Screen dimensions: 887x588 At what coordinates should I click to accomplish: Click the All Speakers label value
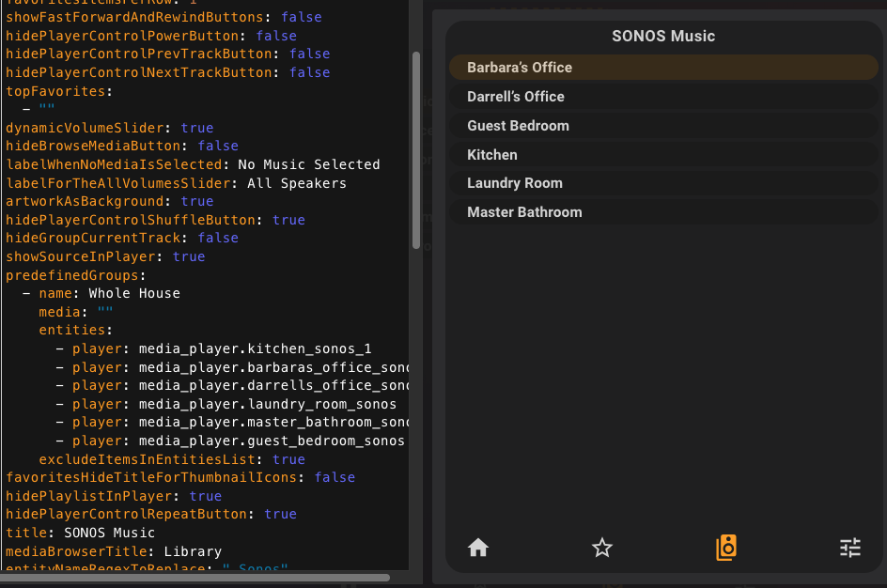pos(297,183)
